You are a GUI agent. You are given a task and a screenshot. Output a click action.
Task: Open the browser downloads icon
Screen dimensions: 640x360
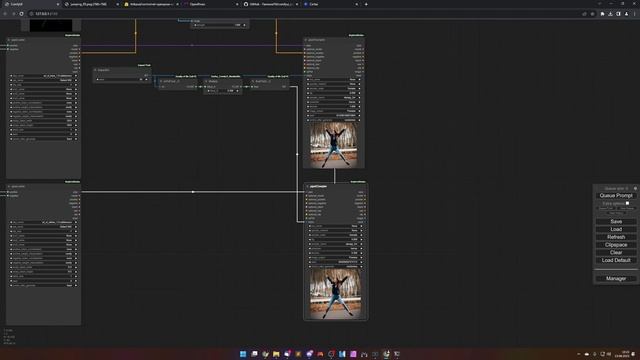(x=610, y=13)
